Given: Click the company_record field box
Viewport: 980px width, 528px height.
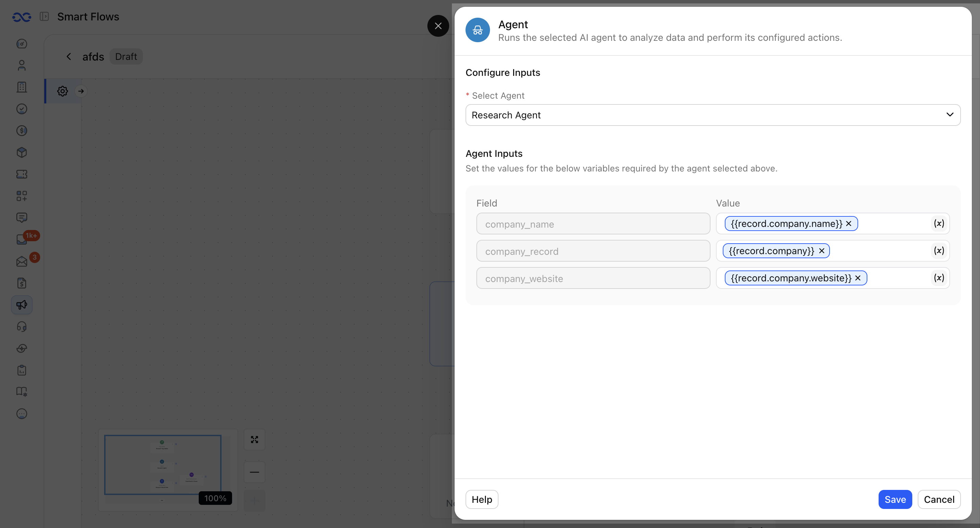Looking at the screenshot, I should point(593,251).
